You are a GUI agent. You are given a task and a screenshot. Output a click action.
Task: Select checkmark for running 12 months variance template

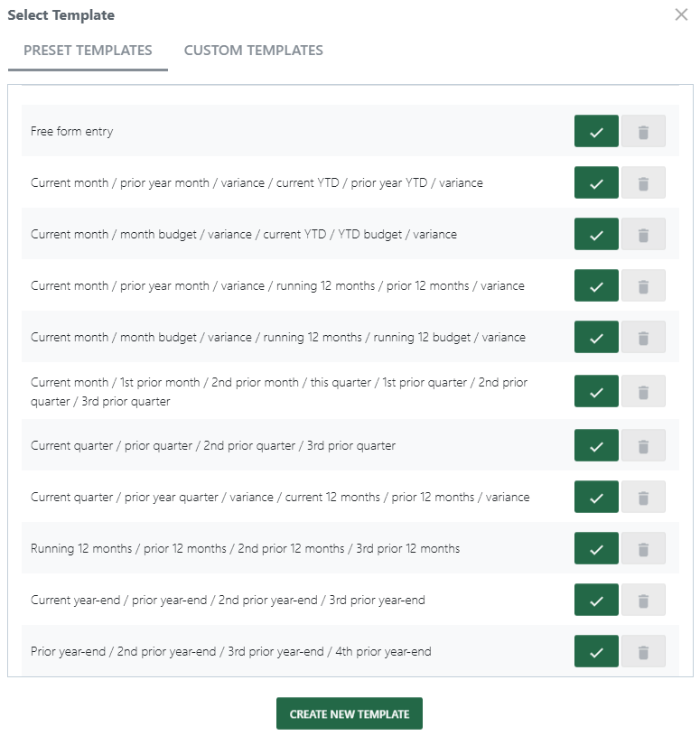pyautogui.click(x=596, y=285)
